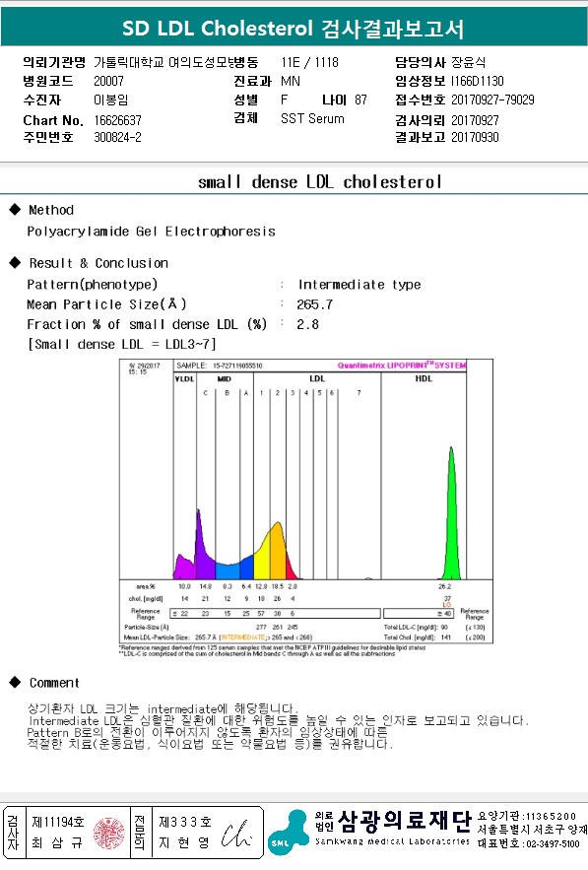Viewport: 588px width, 870px height.
Task: Click the diamond bullet beside Method
Action: click(x=15, y=209)
